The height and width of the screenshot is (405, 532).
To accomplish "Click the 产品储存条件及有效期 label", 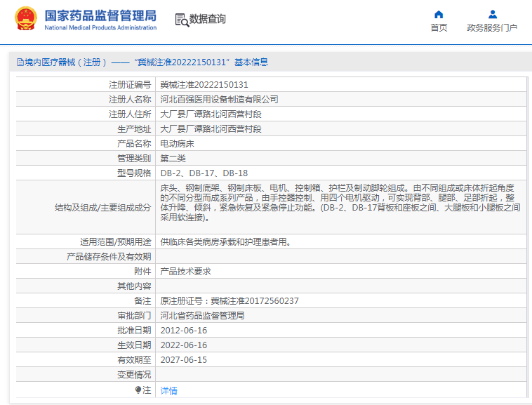I will pos(109,257).
